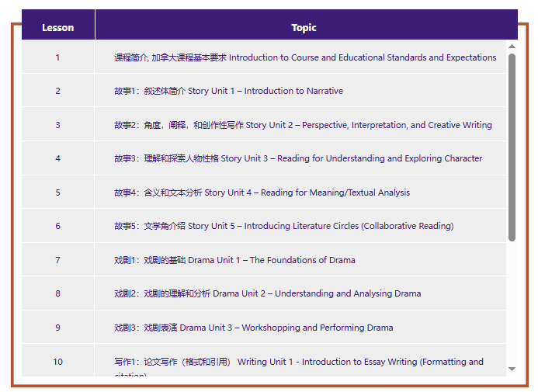Image resolution: width=538 pixels, height=392 pixels.
Task: Click the Lesson column header
Action: [x=58, y=27]
